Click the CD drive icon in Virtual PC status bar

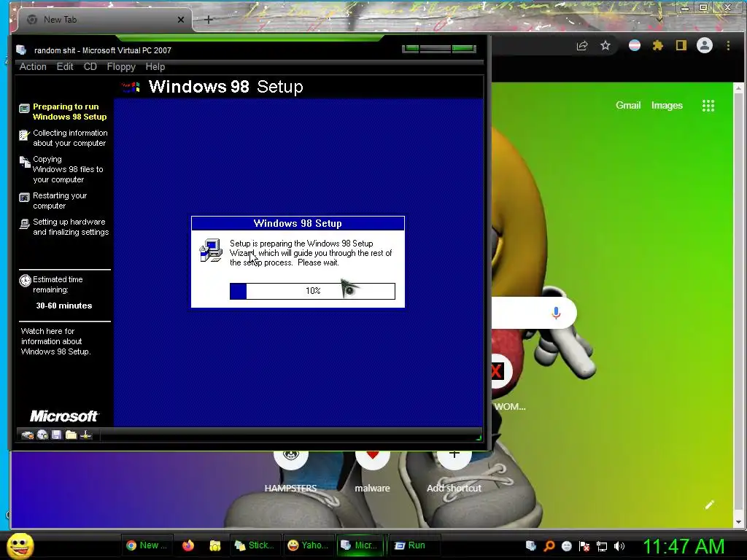pos(42,435)
